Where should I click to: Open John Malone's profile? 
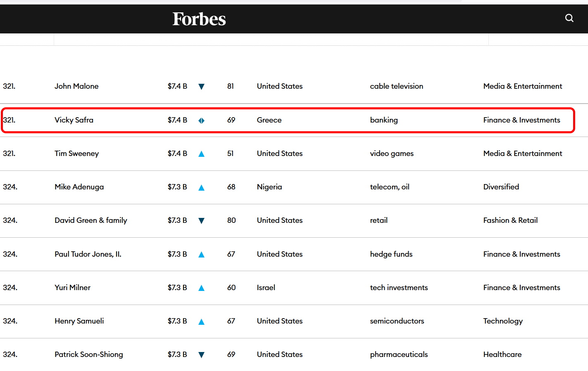point(76,86)
